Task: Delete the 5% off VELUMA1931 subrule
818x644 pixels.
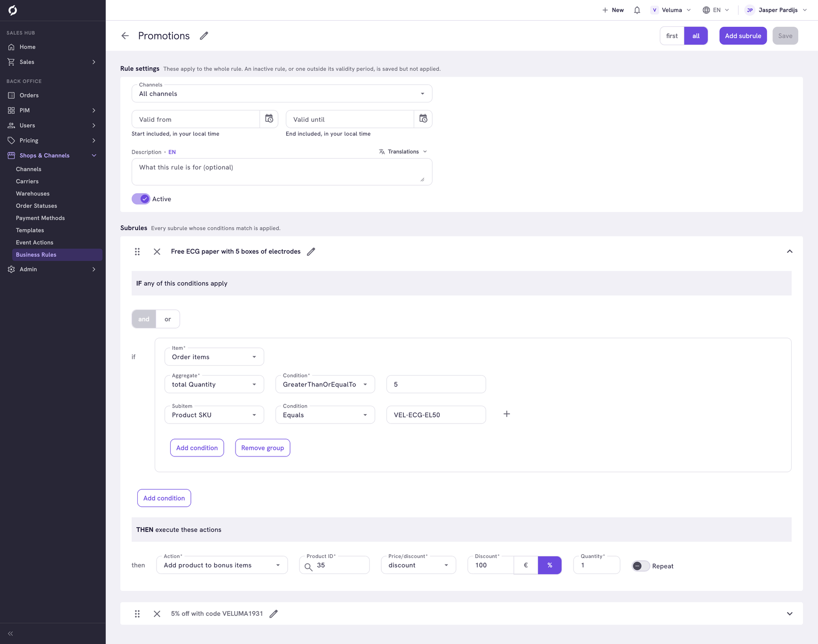Action: [157, 613]
